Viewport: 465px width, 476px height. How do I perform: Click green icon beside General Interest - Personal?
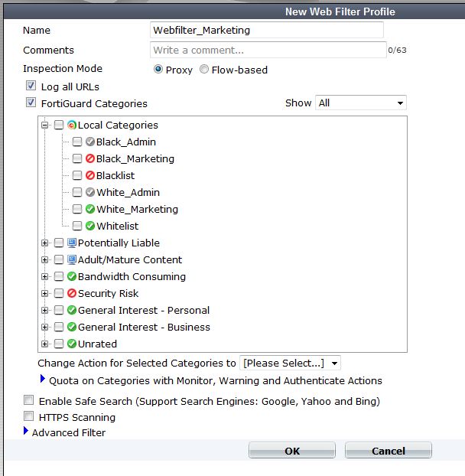tap(72, 310)
